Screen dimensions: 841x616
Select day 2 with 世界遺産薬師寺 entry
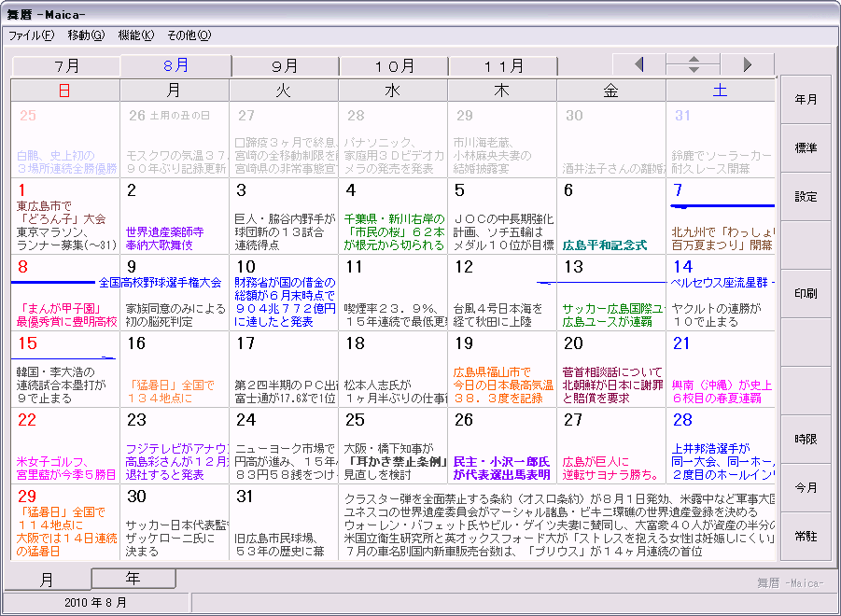[x=175, y=216]
